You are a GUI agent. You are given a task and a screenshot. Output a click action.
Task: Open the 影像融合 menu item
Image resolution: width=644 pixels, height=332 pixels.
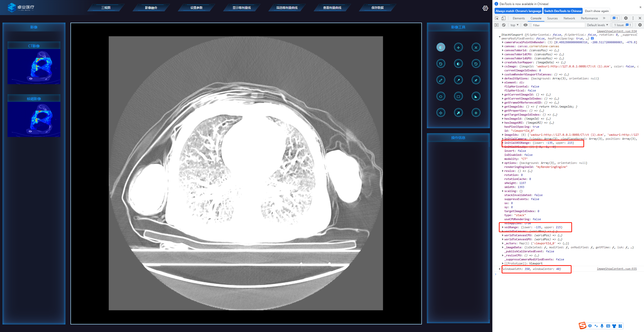pyautogui.click(x=151, y=8)
